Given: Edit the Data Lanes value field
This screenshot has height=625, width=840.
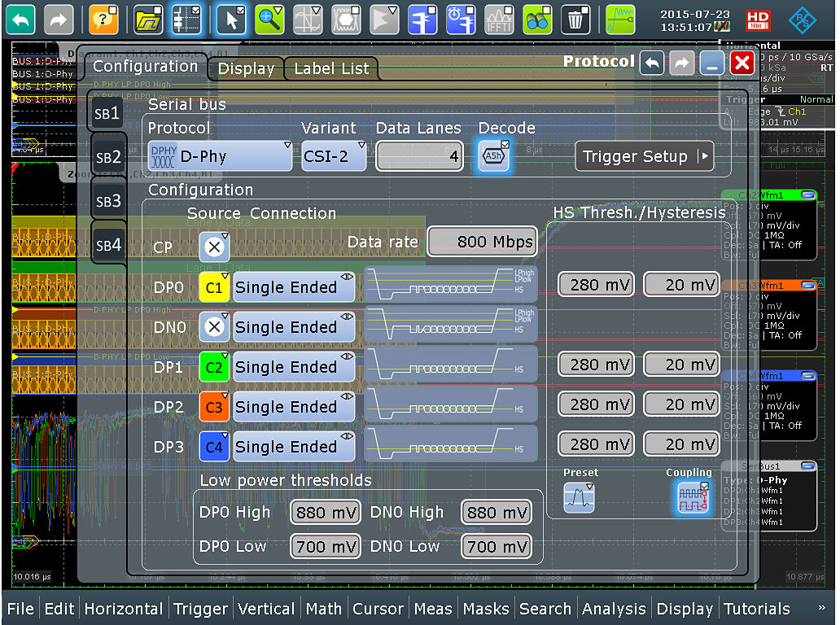Looking at the screenshot, I should 419,156.
